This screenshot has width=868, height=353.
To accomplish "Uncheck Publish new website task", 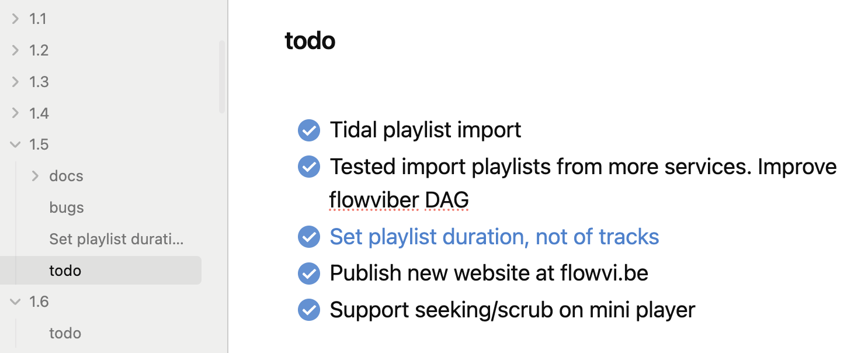I will tap(309, 274).
